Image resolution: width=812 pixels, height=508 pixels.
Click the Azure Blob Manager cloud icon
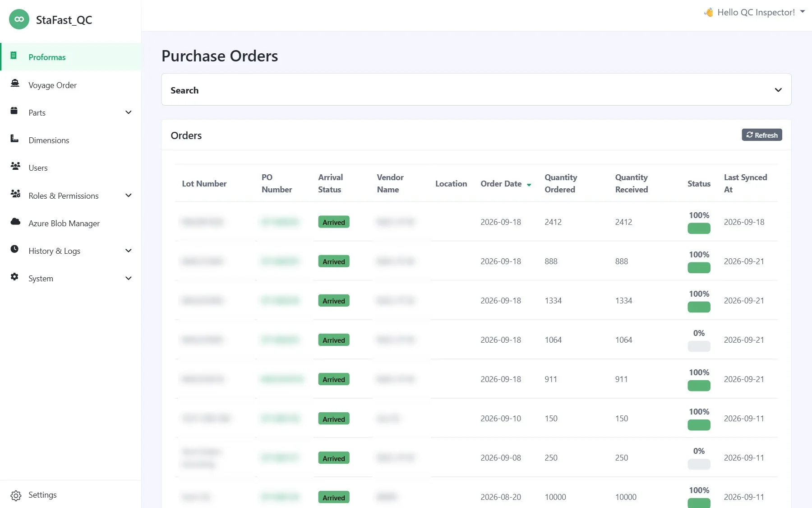tap(15, 222)
